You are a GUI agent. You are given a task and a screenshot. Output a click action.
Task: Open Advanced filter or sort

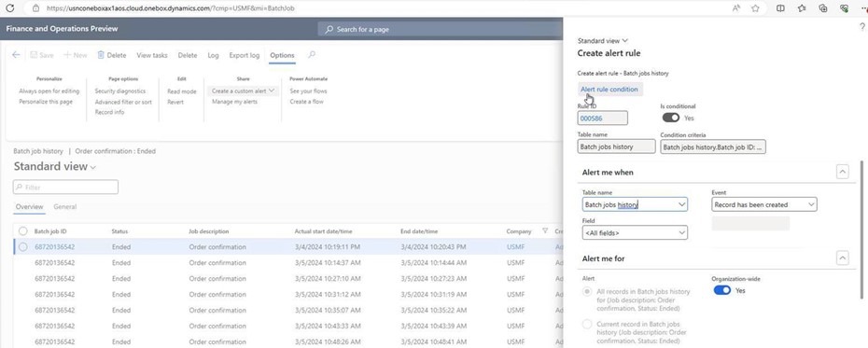pyautogui.click(x=123, y=102)
